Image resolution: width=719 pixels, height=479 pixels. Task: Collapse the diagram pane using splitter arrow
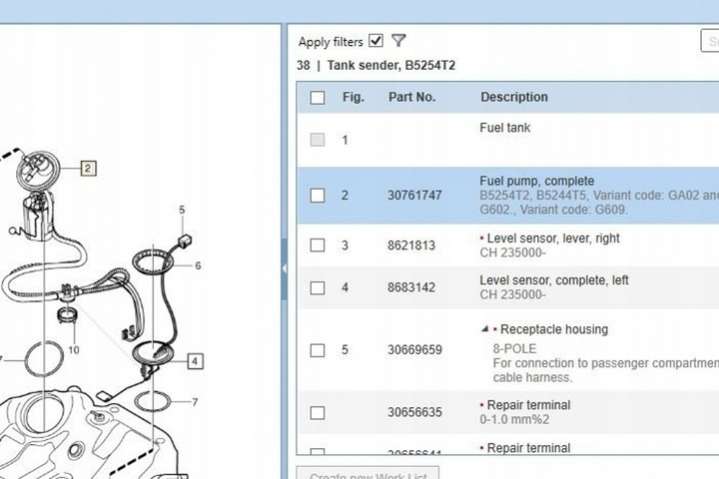point(285,268)
